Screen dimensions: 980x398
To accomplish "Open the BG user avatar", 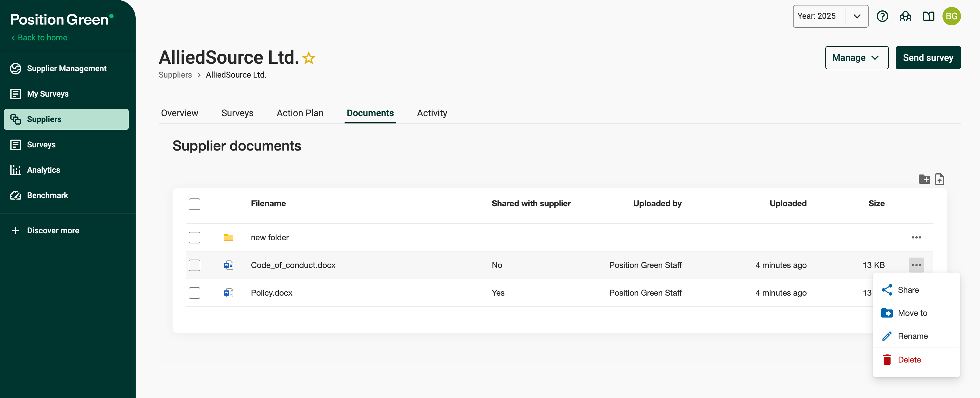I will (x=951, y=16).
